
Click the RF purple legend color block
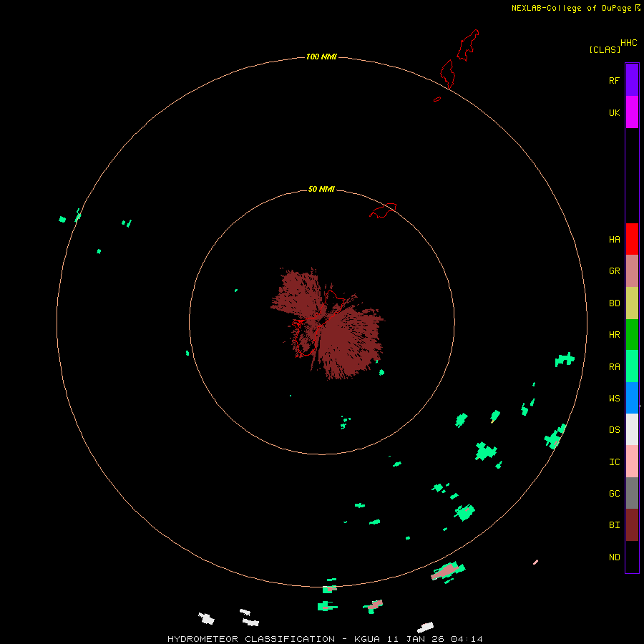click(632, 80)
